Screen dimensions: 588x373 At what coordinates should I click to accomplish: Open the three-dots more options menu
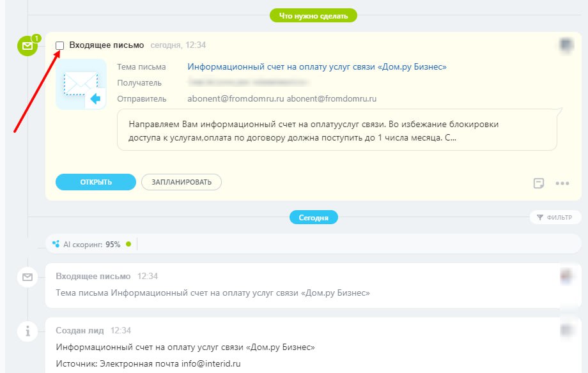(x=562, y=183)
